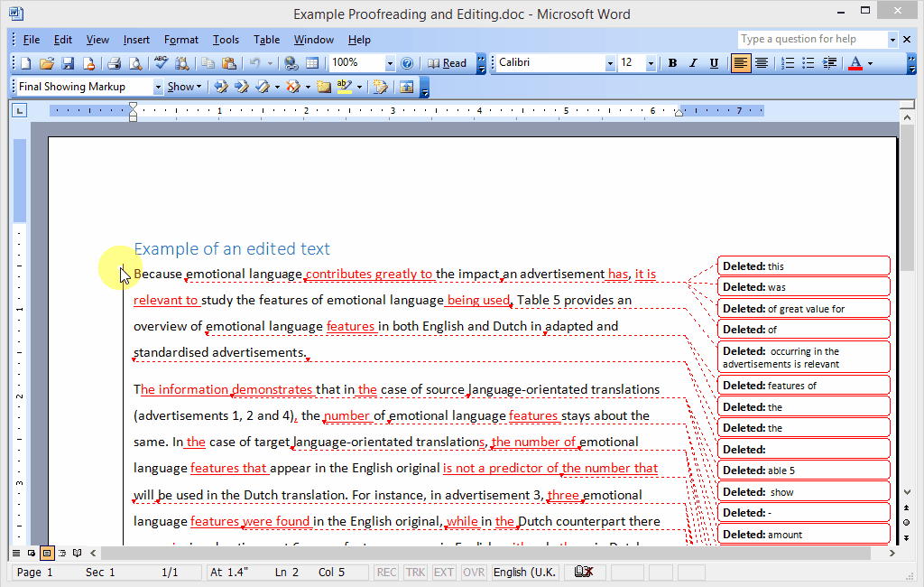This screenshot has width=924, height=587.
Task: Reject the selected change
Action: 293,87
